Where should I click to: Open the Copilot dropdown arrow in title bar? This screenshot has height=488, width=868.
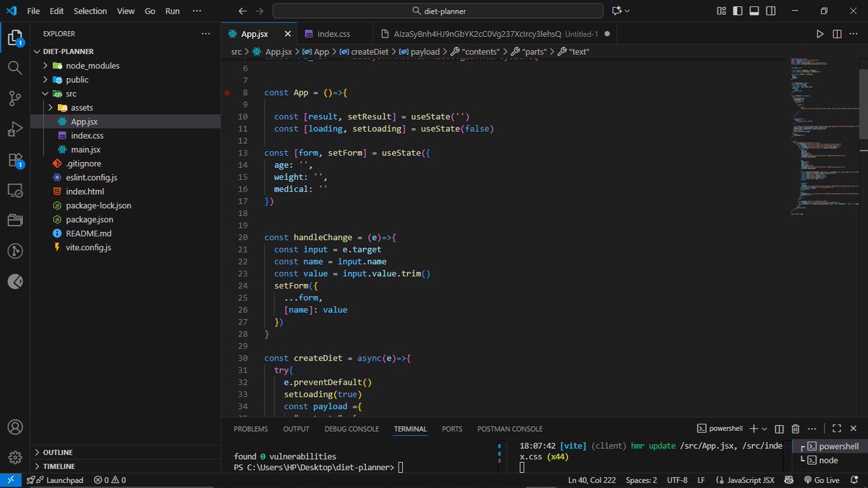(x=627, y=11)
